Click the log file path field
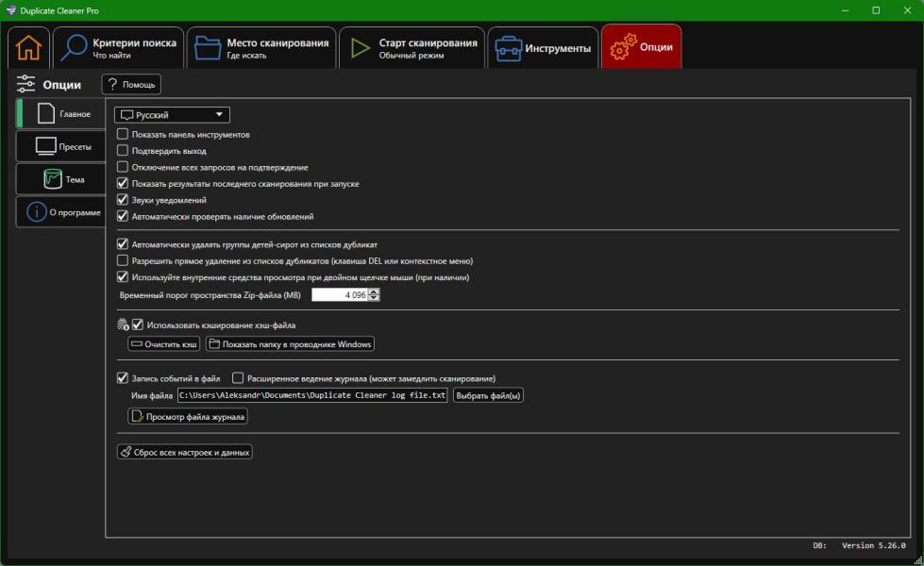The image size is (924, 566). (312, 395)
